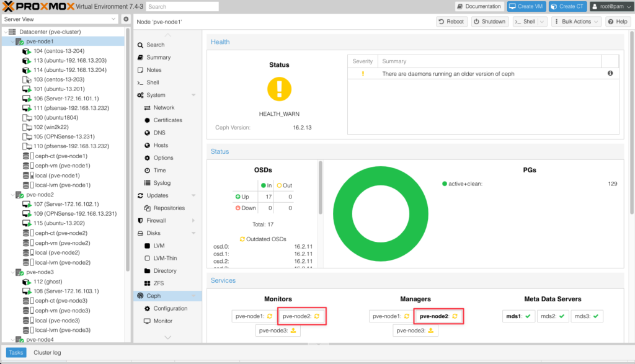
Task: Collapse the pve-node1 tree node
Action: tap(12, 42)
